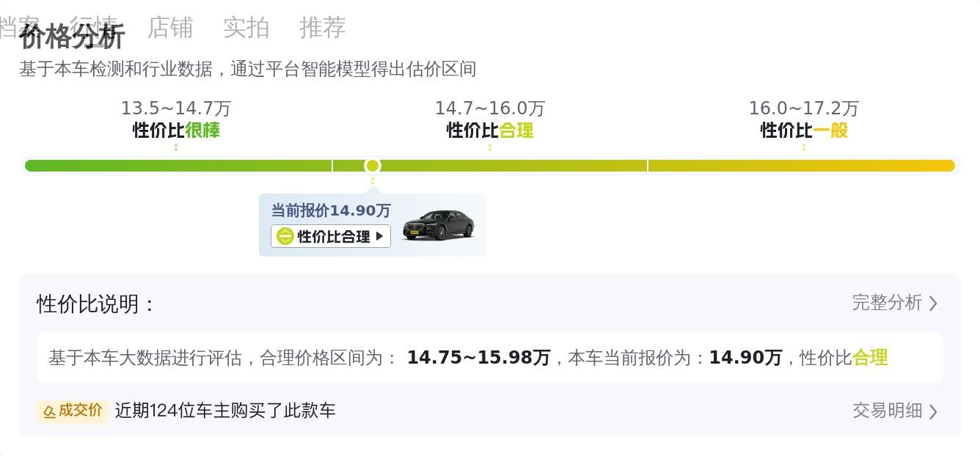980x456 pixels.
Task: Click the black triangle arrow beside 性价比合理 in the tooltip
Action: click(x=379, y=236)
